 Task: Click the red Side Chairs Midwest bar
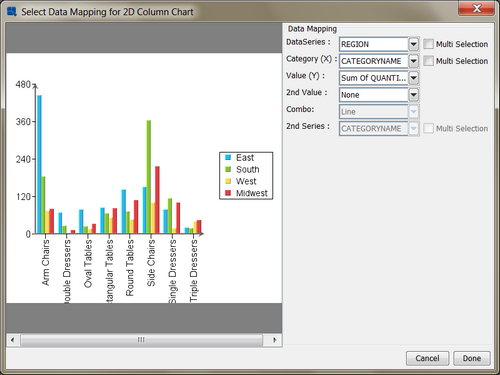157,200
